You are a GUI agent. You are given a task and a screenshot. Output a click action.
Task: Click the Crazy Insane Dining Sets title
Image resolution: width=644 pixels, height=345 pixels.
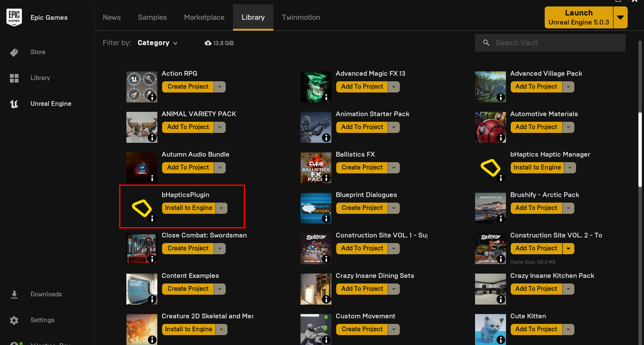[375, 276]
